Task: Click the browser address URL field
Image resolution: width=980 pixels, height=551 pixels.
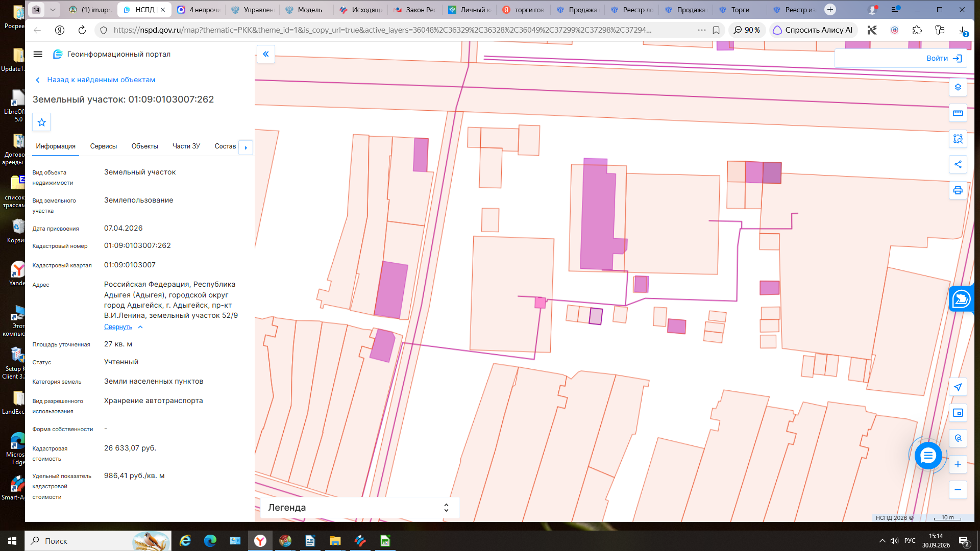Action: tap(382, 30)
